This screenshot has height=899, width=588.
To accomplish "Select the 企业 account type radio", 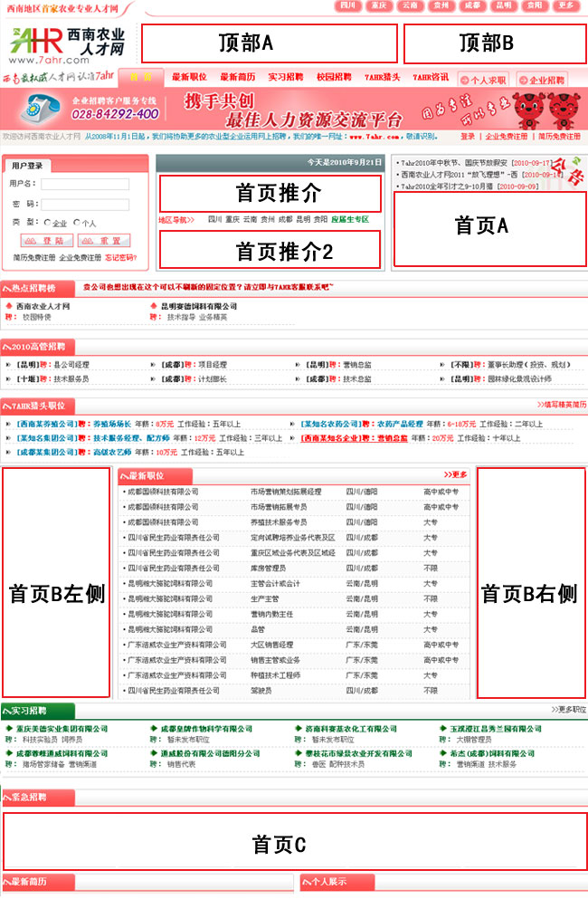I will coord(47,223).
